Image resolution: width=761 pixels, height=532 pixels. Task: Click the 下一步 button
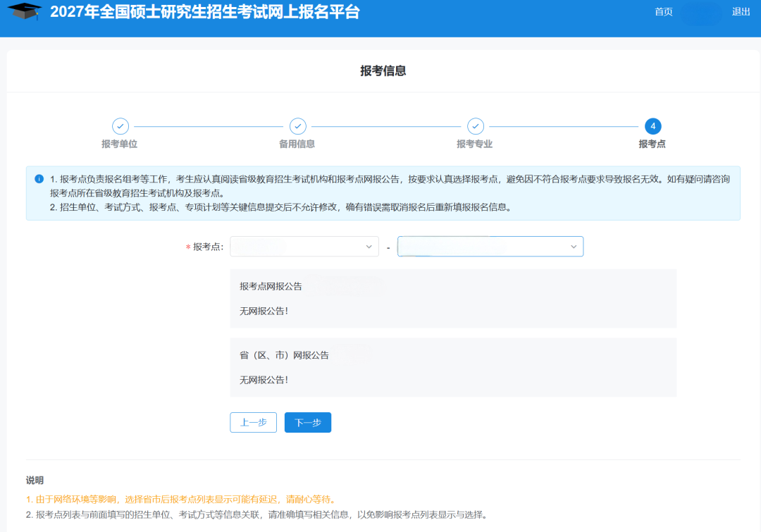tap(308, 422)
